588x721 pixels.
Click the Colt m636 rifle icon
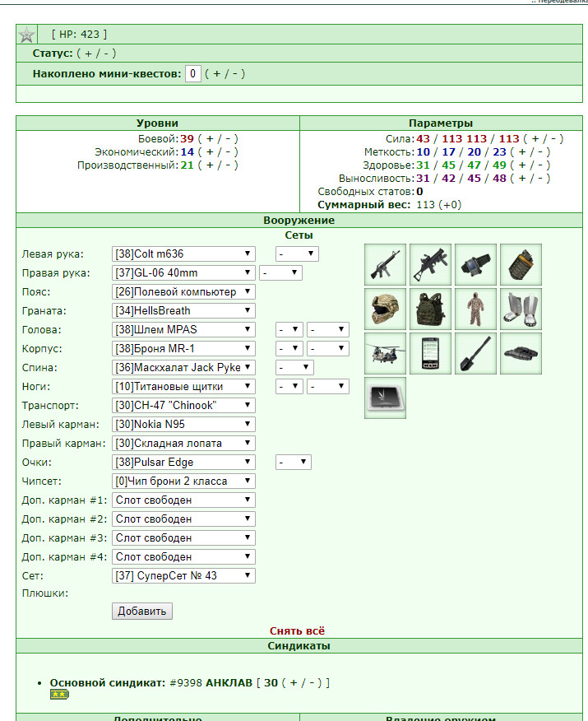(x=385, y=264)
